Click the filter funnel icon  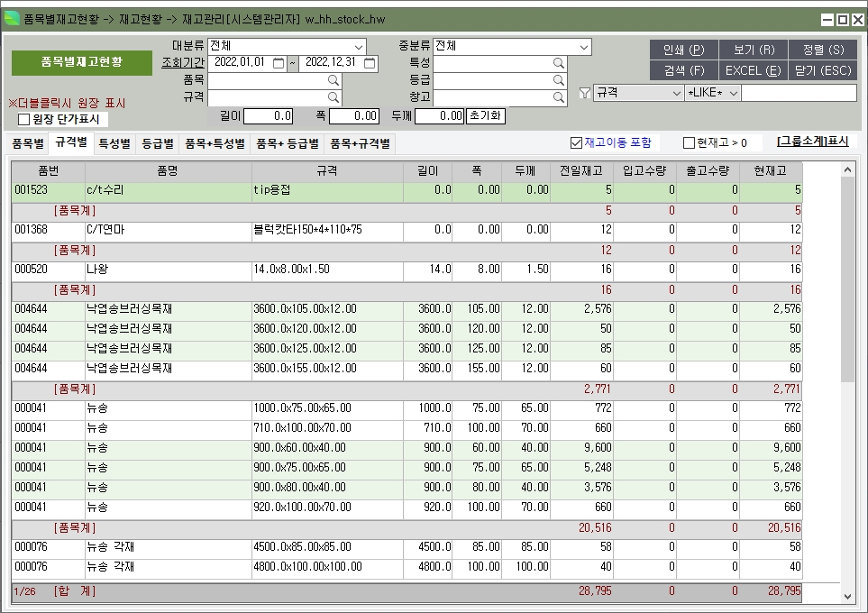[585, 93]
